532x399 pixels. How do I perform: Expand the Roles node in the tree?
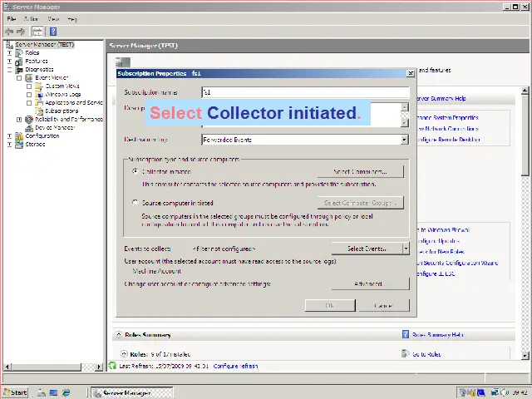pos(10,52)
